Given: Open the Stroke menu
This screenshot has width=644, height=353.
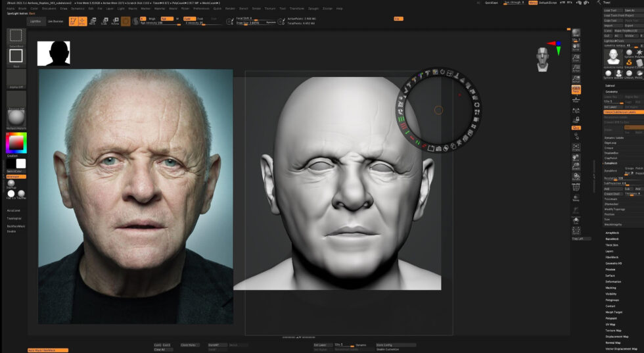Looking at the screenshot, I should pyautogui.click(x=256, y=9).
